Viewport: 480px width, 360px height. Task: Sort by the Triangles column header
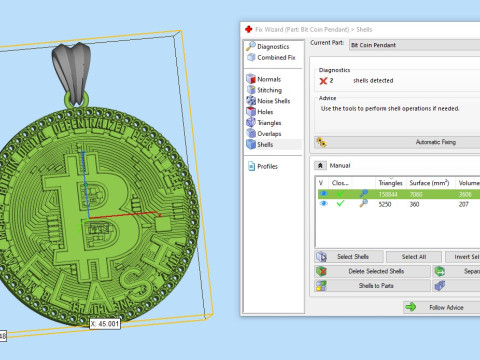[390, 183]
